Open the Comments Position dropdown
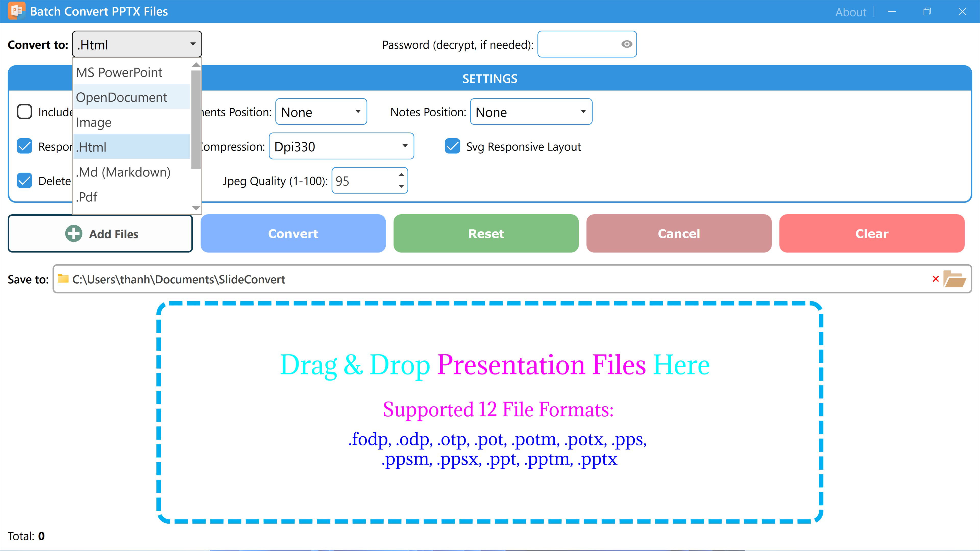 (321, 112)
